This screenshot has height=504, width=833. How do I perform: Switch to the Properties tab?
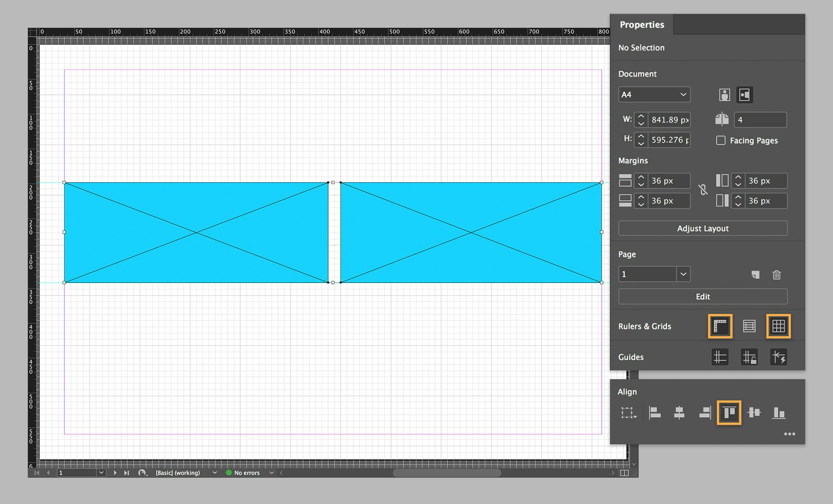tap(642, 25)
